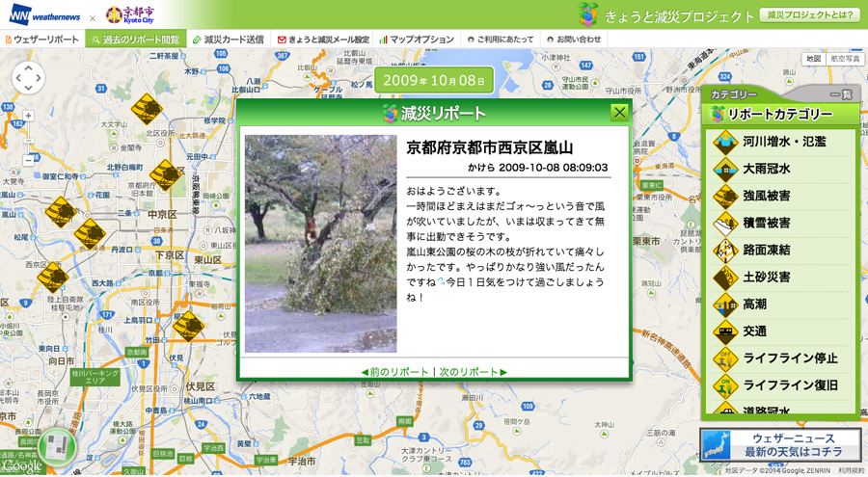
Task: Click the timestamp 2009-10-08 08:09:03
Action: [553, 168]
